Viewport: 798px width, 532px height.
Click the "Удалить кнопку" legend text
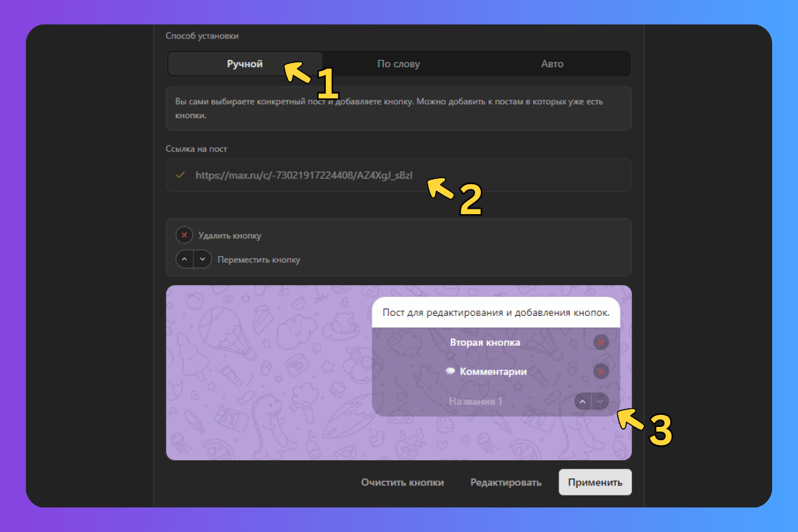pos(229,235)
